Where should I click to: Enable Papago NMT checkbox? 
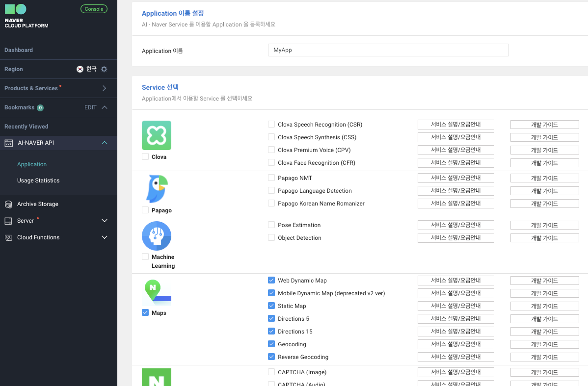(x=271, y=178)
